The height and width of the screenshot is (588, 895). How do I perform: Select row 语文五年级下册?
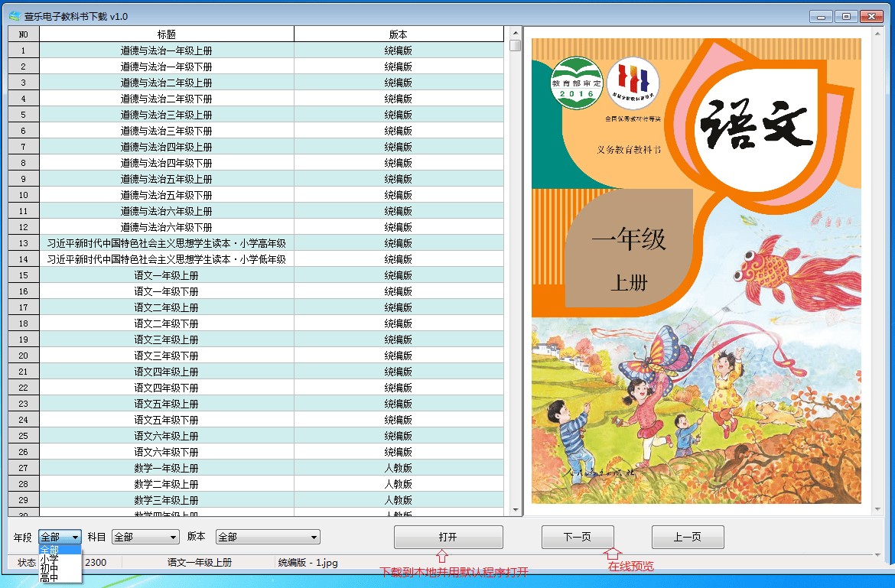click(255, 419)
